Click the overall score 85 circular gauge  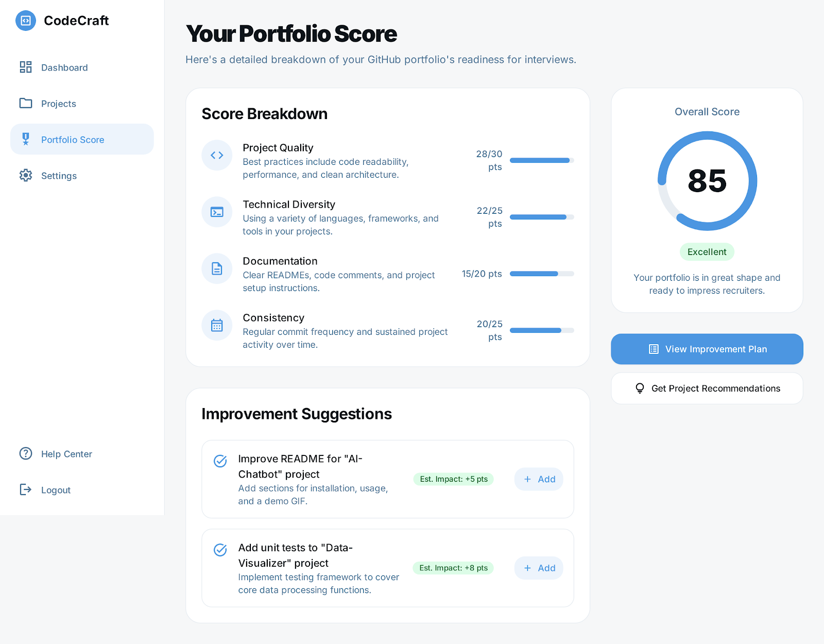coord(707,181)
